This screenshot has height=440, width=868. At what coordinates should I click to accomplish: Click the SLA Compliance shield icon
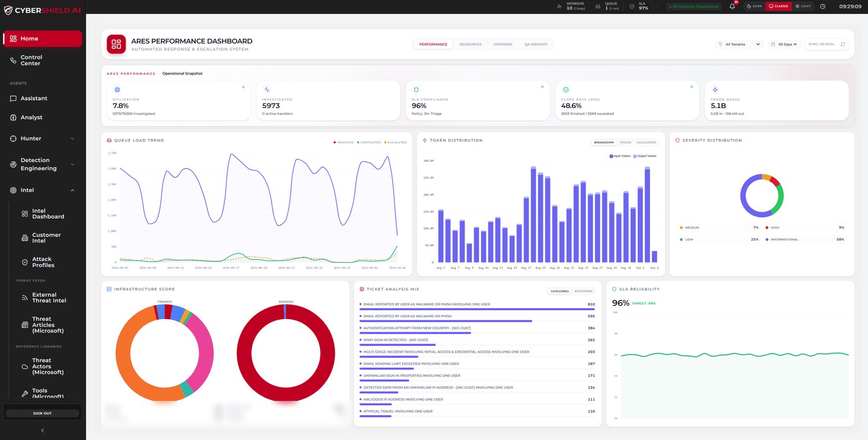416,90
